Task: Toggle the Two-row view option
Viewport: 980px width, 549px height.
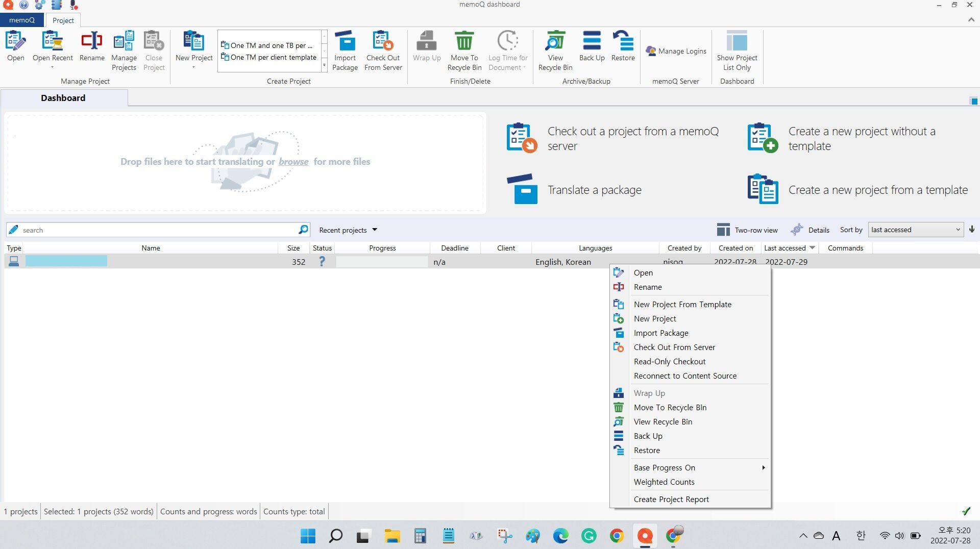Action: pyautogui.click(x=747, y=230)
